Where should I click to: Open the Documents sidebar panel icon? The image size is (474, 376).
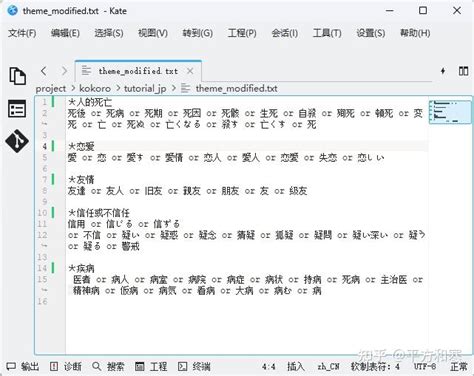pos(17,76)
